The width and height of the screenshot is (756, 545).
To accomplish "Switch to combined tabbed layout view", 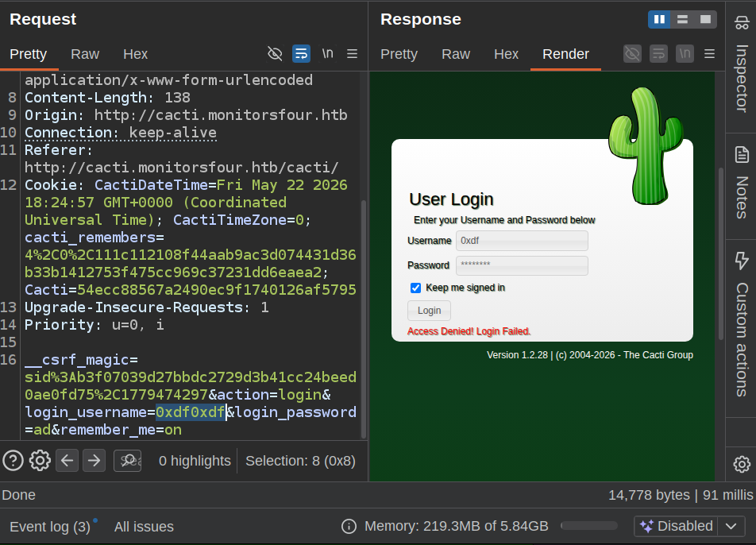I will (x=705, y=19).
